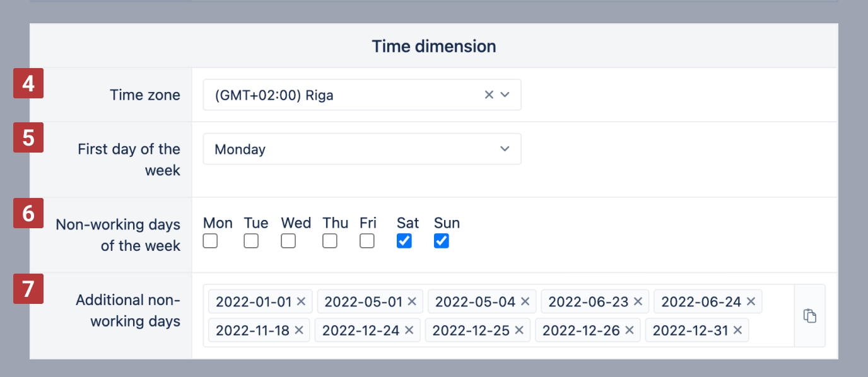Copy additional non-working days to clipboard
This screenshot has height=377, width=868.
pyautogui.click(x=810, y=316)
